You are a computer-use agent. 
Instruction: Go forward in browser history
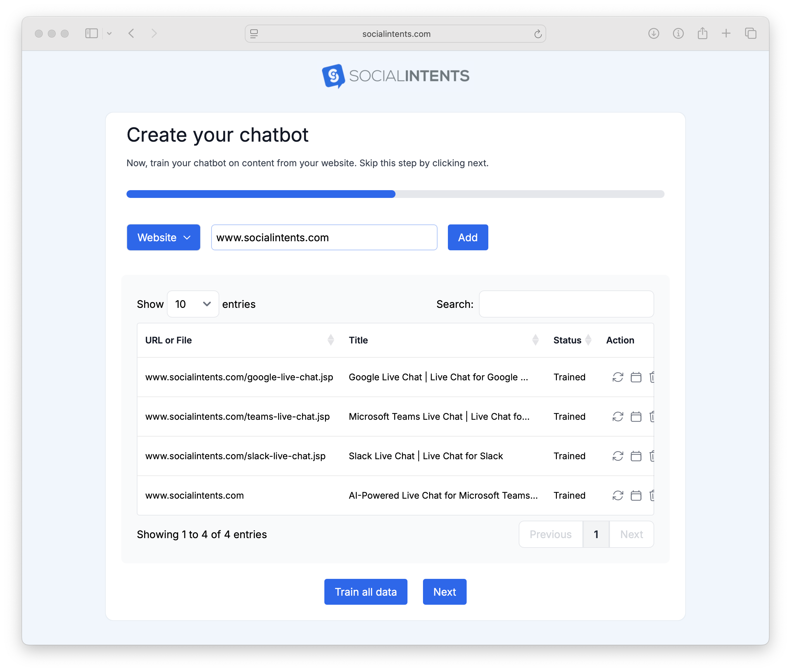pos(154,34)
